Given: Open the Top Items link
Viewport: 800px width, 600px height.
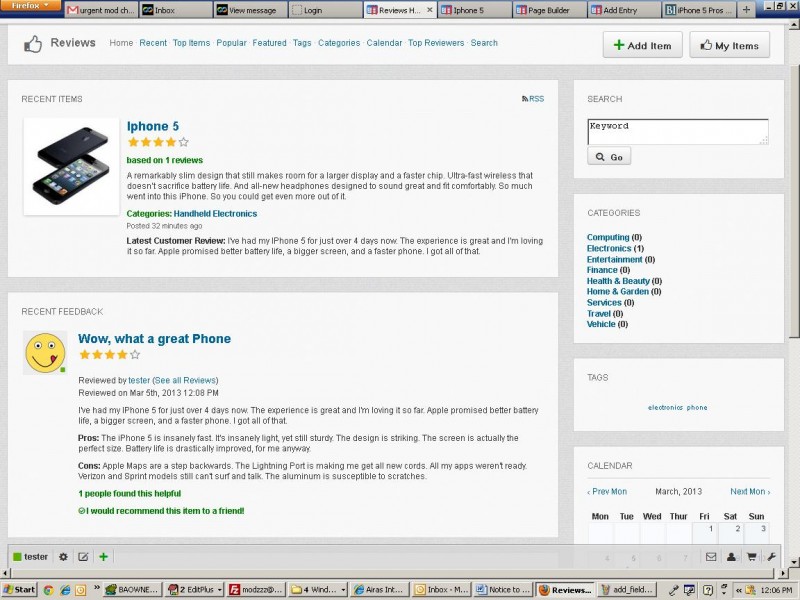Looking at the screenshot, I should pos(191,43).
